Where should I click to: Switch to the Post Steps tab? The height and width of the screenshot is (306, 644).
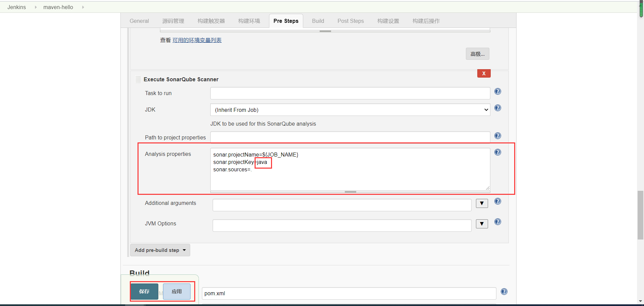(351, 21)
